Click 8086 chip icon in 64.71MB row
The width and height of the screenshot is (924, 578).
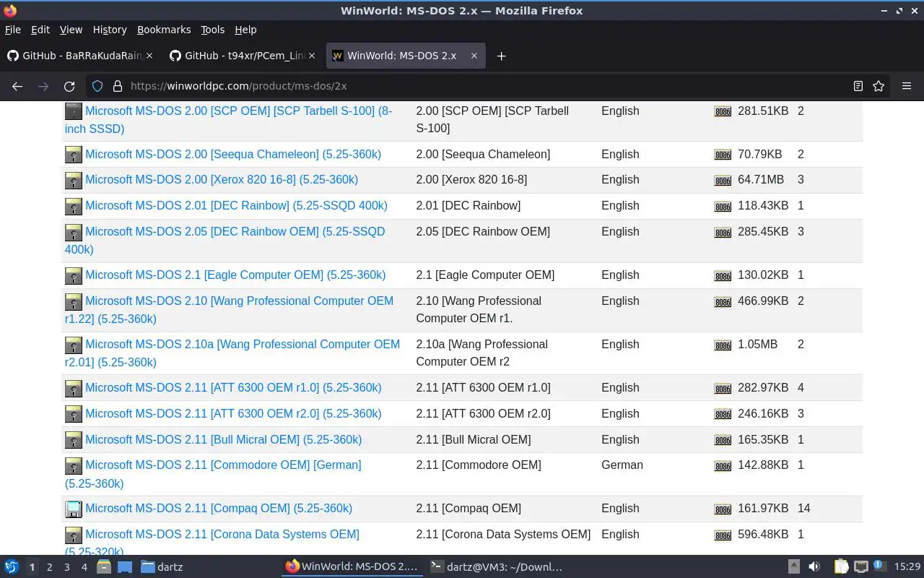[x=723, y=181]
